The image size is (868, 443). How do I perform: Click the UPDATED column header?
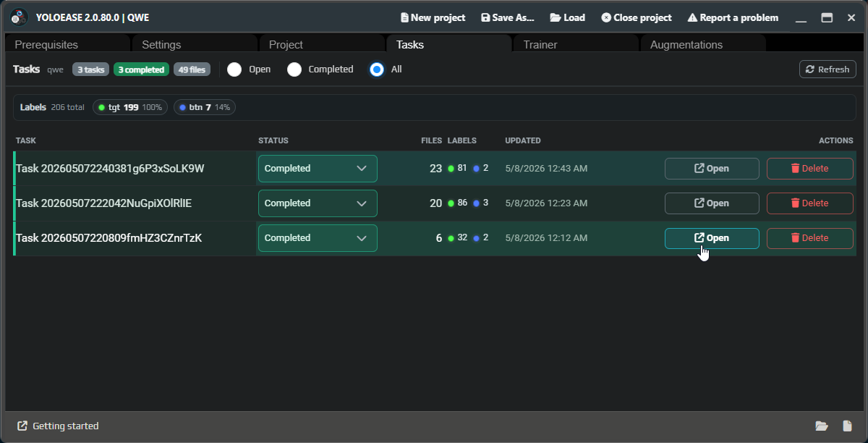click(523, 140)
